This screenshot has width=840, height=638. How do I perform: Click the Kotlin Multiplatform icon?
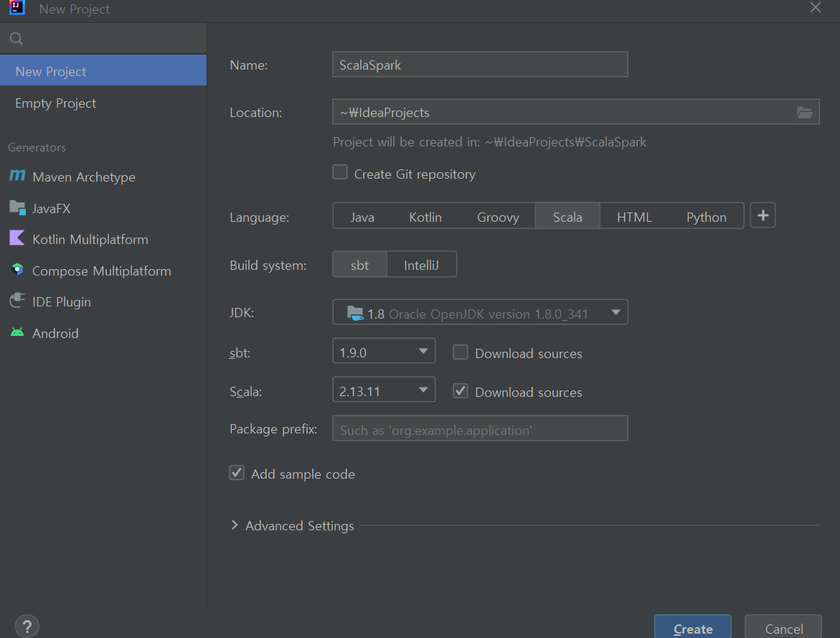pyautogui.click(x=17, y=238)
